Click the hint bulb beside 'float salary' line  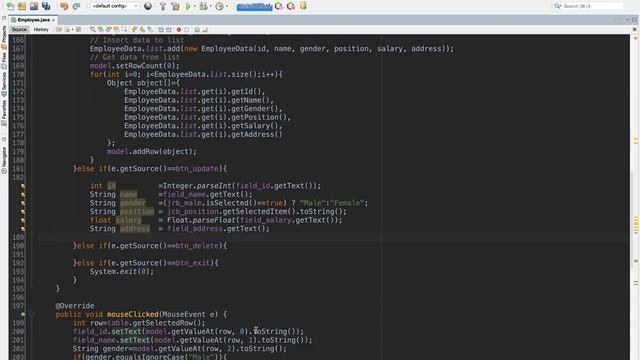click(x=23, y=220)
